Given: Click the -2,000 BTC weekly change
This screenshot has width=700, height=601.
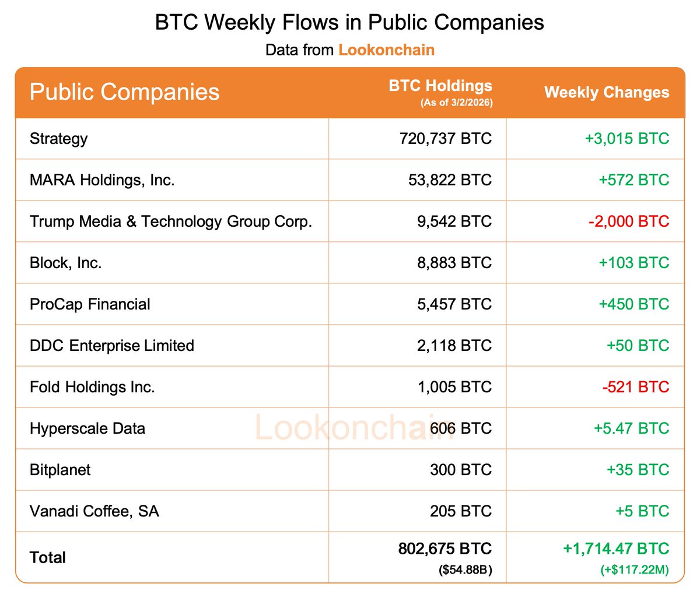Looking at the screenshot, I should pyautogui.click(x=628, y=222).
